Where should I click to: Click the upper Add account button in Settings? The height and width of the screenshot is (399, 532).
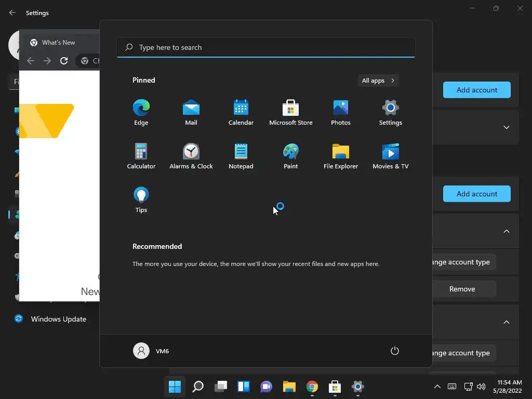coord(477,90)
